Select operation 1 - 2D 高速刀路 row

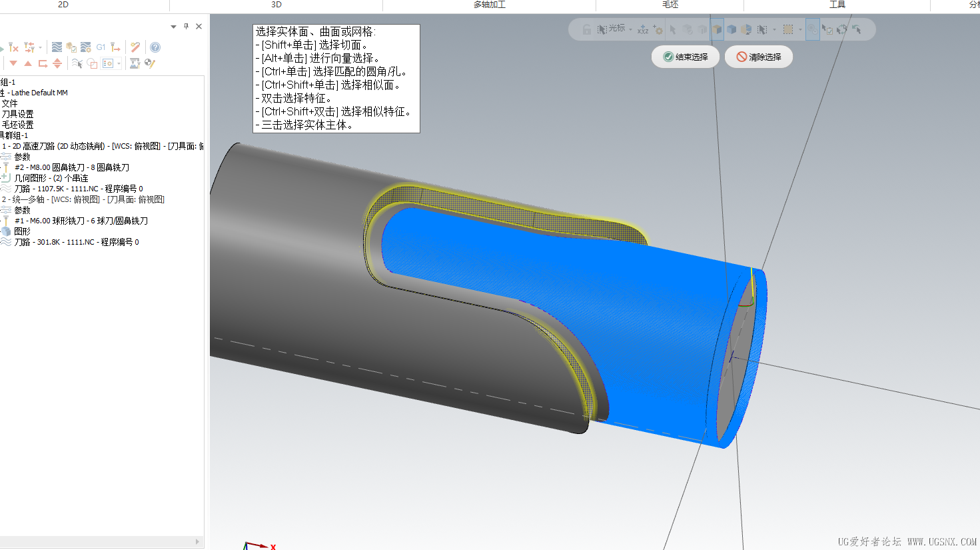(103, 146)
